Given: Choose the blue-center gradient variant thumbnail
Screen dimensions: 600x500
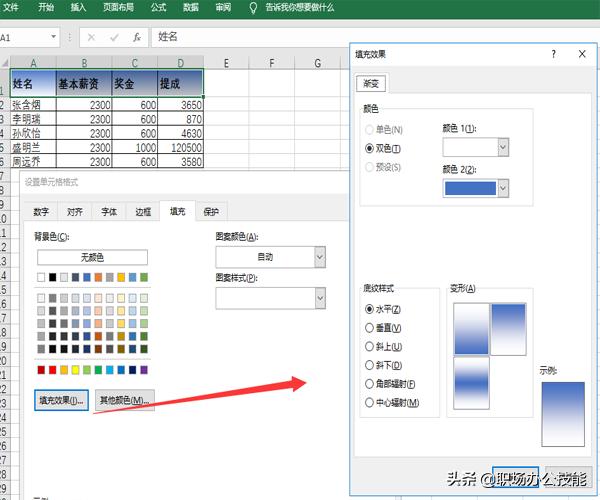Looking at the screenshot, I should tap(471, 383).
